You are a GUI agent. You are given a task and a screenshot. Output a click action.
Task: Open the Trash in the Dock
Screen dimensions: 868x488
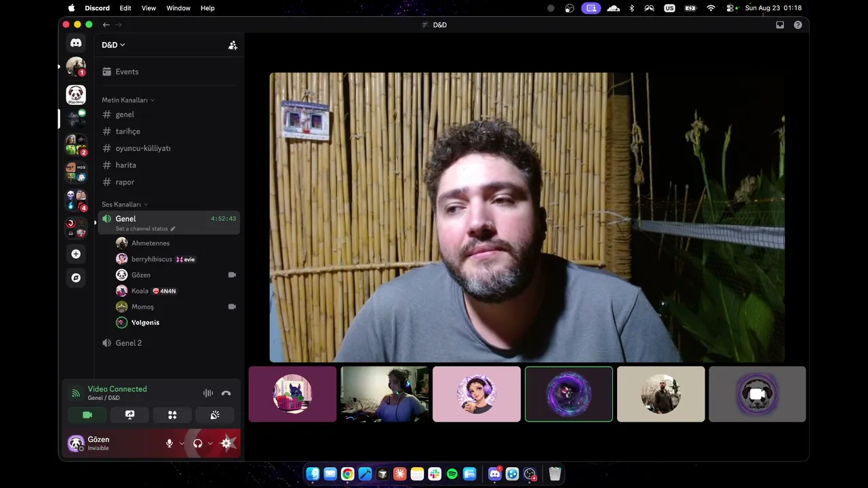click(555, 474)
